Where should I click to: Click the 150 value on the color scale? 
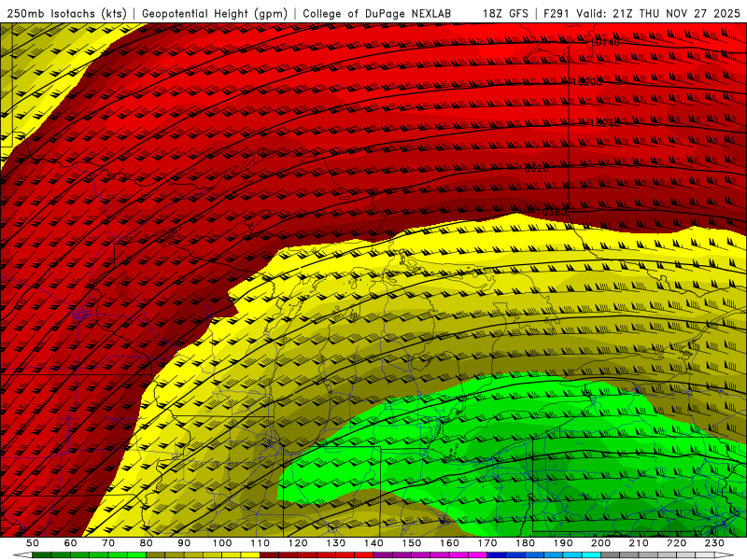pyautogui.click(x=412, y=543)
